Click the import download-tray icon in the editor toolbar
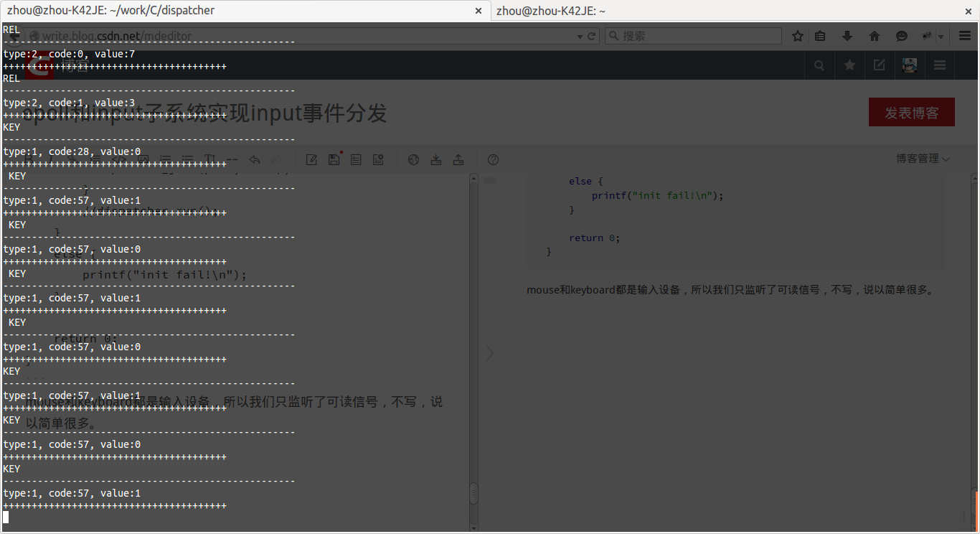The image size is (980, 534). coord(435,160)
